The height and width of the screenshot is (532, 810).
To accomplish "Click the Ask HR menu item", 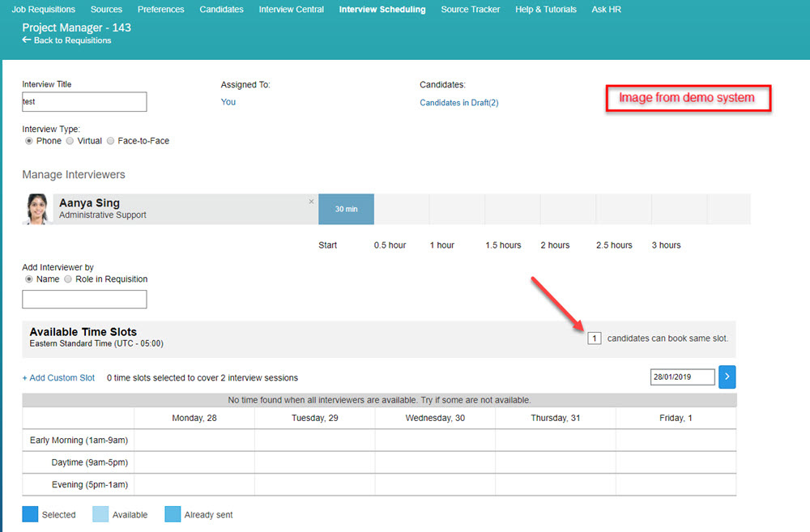I will (606, 9).
